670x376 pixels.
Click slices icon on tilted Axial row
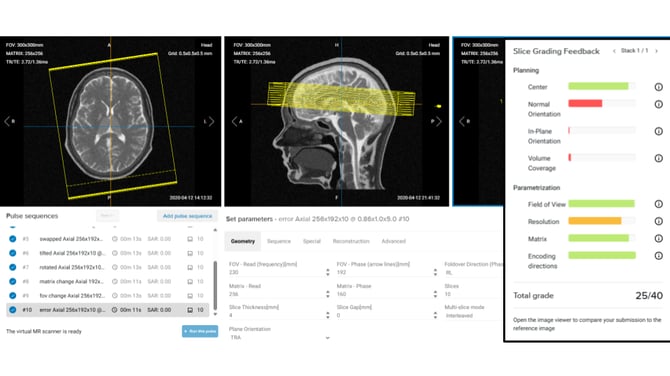click(x=190, y=253)
